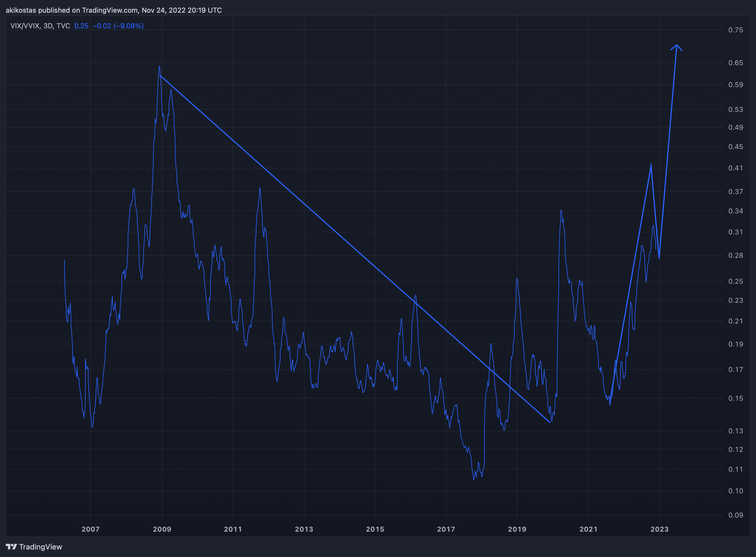The image size is (756, 557).
Task: Click the 2013 time axis label
Action: pyautogui.click(x=304, y=529)
